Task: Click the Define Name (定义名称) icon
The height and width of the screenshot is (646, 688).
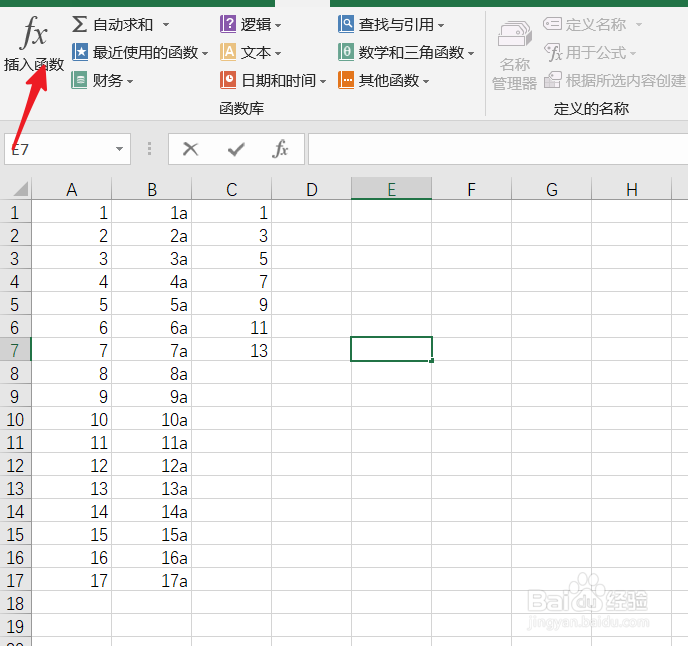Action: point(552,24)
